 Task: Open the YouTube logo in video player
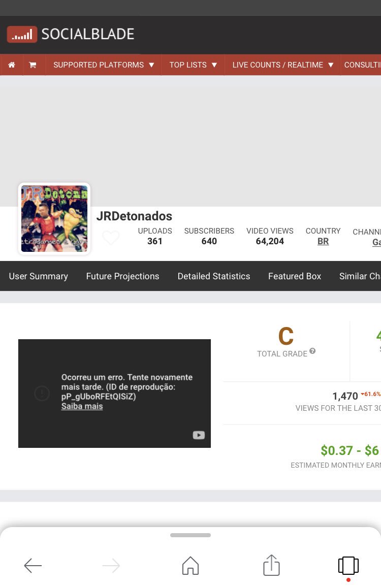199,435
